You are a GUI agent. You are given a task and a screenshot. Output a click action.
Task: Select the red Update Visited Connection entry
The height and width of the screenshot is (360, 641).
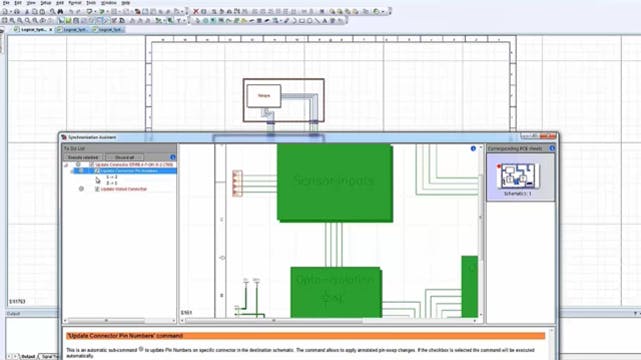point(123,189)
